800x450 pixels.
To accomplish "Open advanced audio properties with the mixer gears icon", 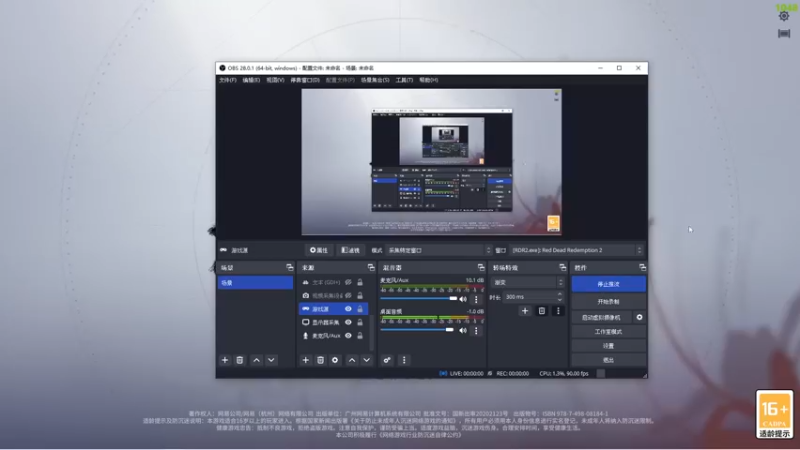I will point(387,360).
